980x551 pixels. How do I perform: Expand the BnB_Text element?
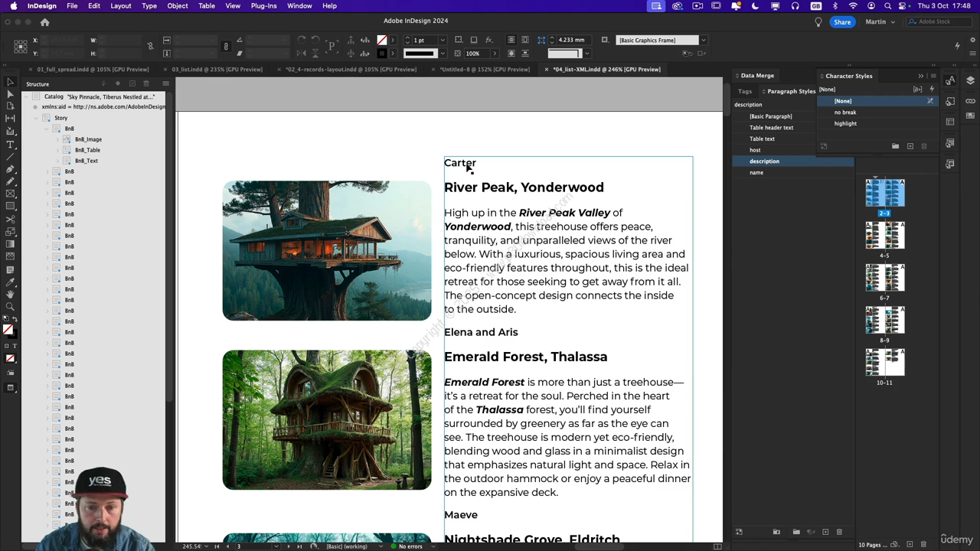pos(57,161)
